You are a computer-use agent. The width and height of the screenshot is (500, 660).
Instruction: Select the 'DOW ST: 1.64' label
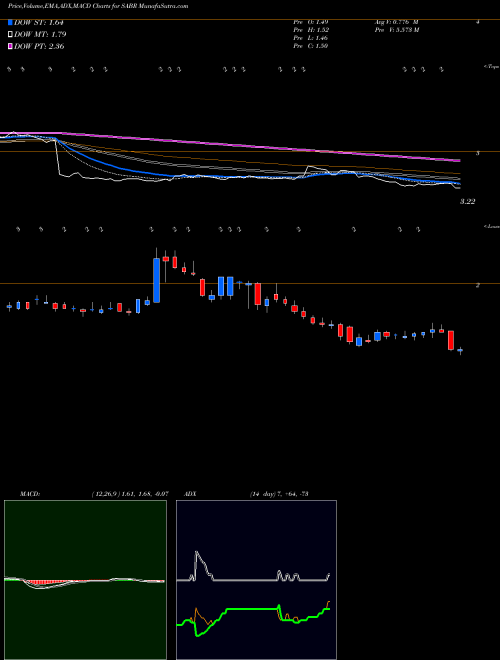[39, 22]
